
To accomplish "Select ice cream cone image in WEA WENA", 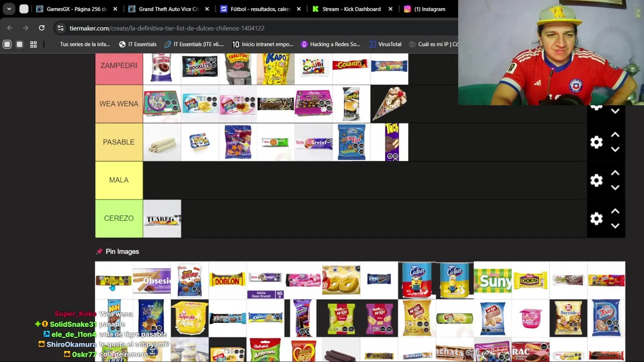I will [389, 104].
